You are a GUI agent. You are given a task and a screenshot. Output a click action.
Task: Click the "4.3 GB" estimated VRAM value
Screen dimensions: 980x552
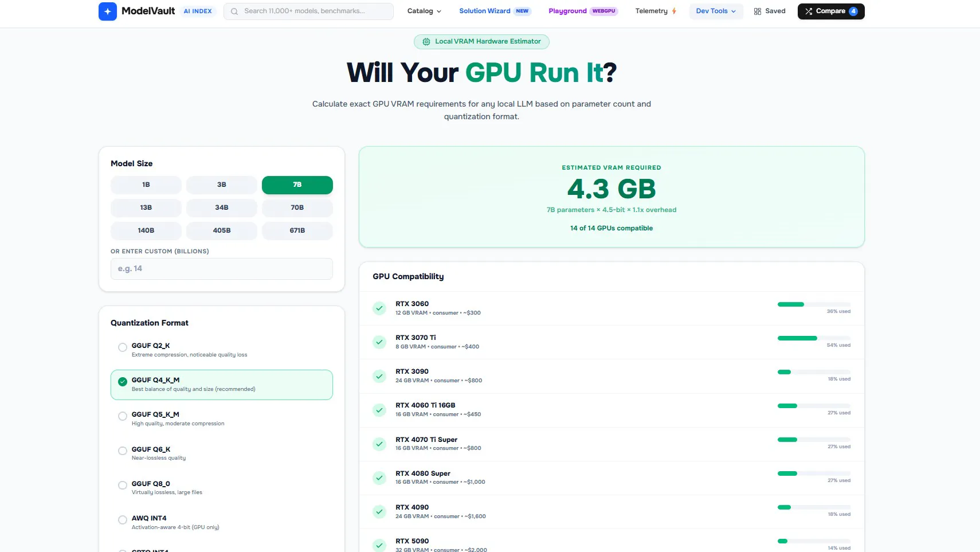click(611, 189)
